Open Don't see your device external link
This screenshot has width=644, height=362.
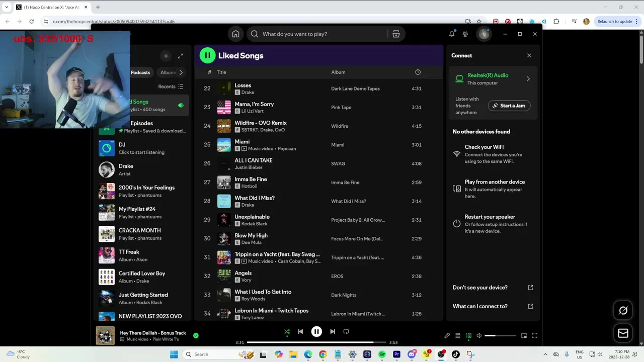530,288
